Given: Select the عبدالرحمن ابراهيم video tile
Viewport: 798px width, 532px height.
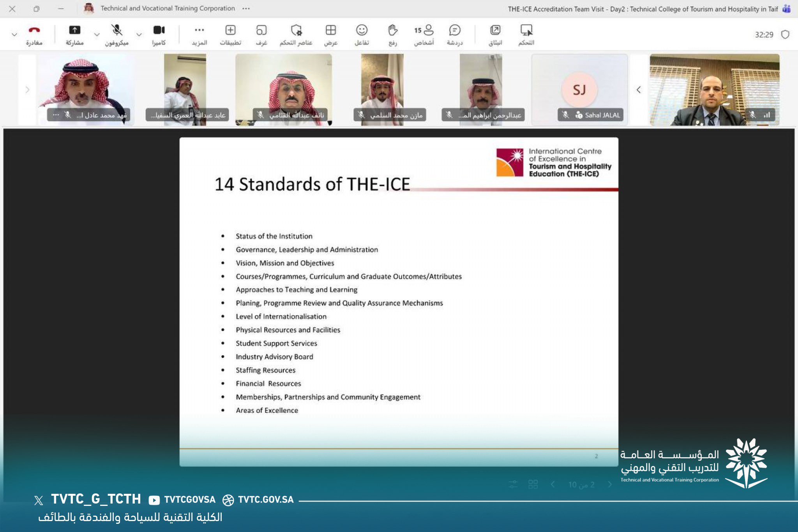Looking at the screenshot, I should pyautogui.click(x=481, y=90).
